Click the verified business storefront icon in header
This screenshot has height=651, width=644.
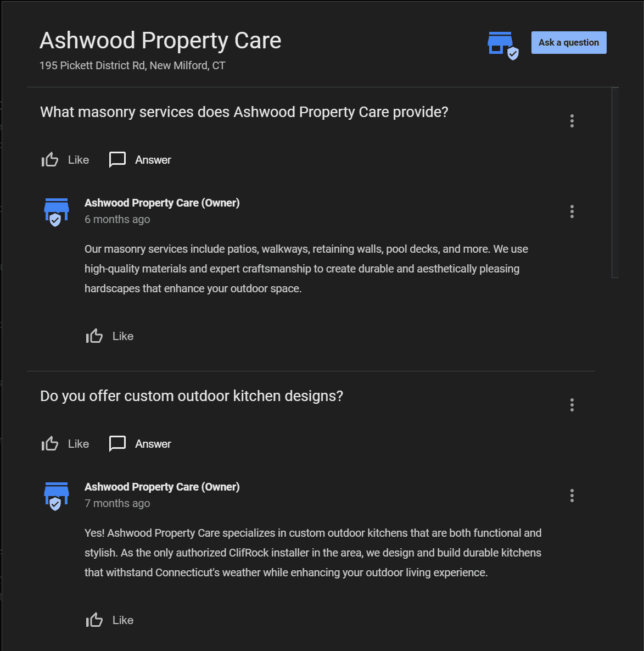point(502,45)
